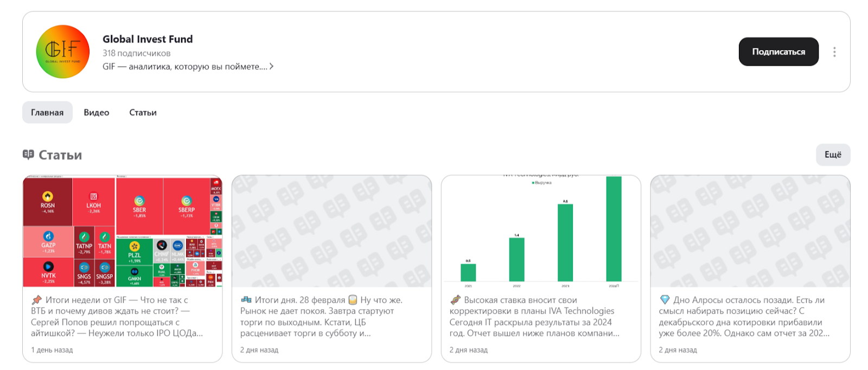Screen dimensions: 868x370
Task: Open the Алроса article placeholder thumbnail
Action: coord(750,231)
